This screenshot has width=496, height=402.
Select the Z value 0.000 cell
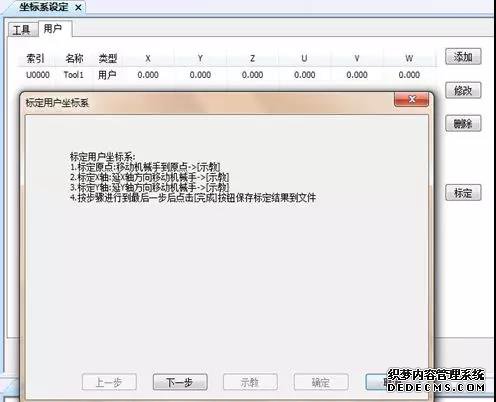(x=252, y=75)
